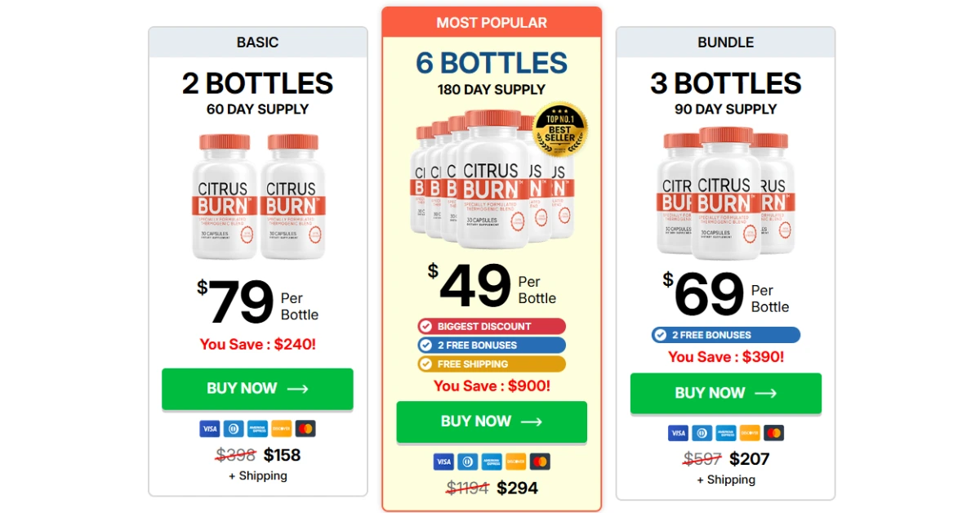Select the Mastercard icon under the 6-bottle pack

541,462
